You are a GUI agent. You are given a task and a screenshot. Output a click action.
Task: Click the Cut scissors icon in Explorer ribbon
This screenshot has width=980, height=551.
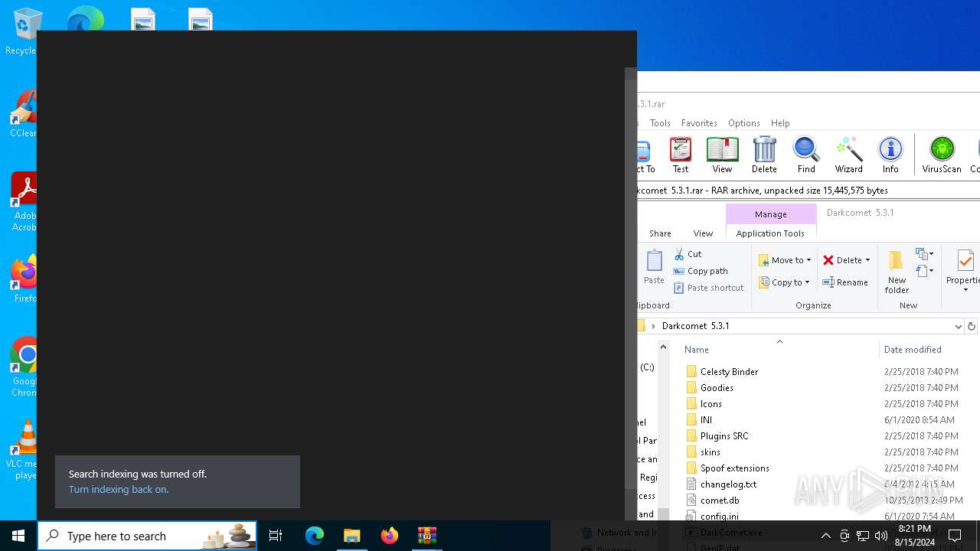tap(688, 254)
